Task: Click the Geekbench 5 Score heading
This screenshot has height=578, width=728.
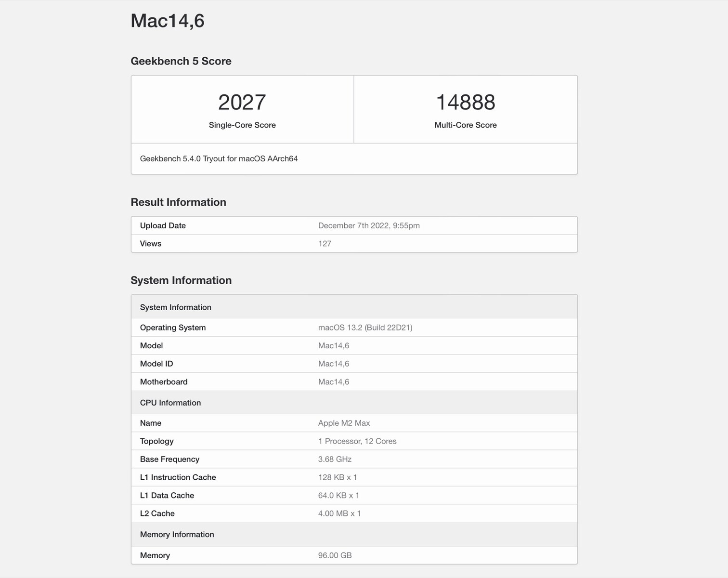Action: (181, 61)
